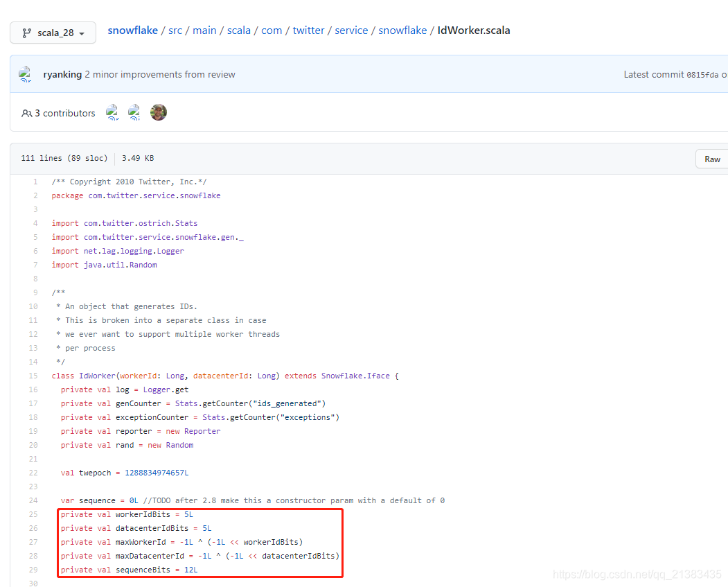Click the 'var sequence = 0L' line
Viewport: 728px width, 587px height.
pyautogui.click(x=253, y=500)
